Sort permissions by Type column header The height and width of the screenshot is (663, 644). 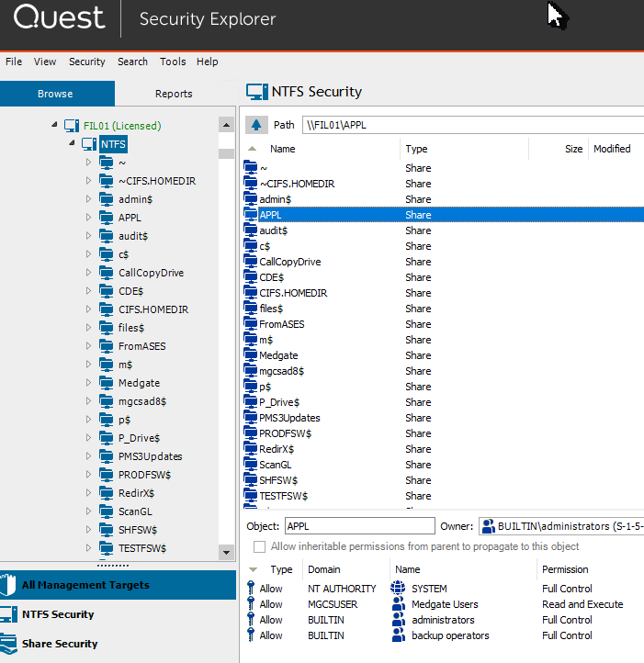[281, 569]
